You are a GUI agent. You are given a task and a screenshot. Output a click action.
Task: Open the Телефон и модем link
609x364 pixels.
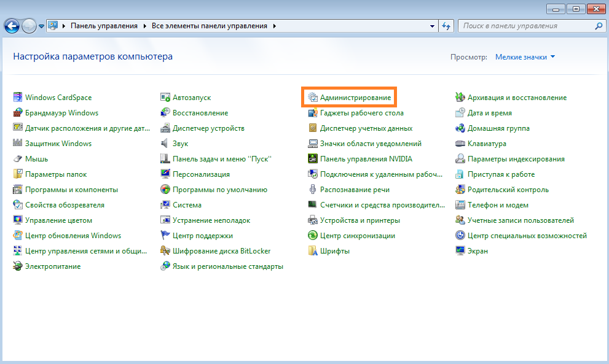coord(498,205)
